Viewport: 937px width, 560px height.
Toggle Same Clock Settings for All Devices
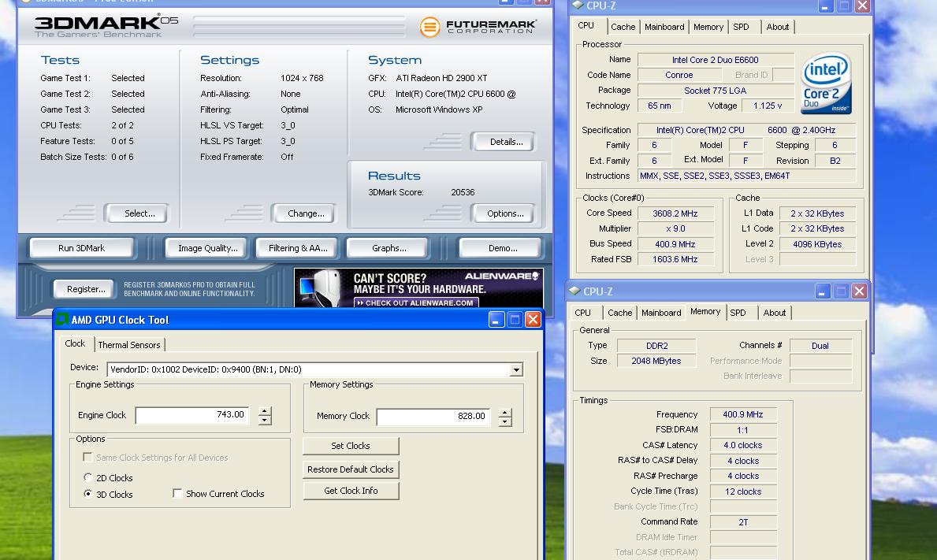[87, 458]
